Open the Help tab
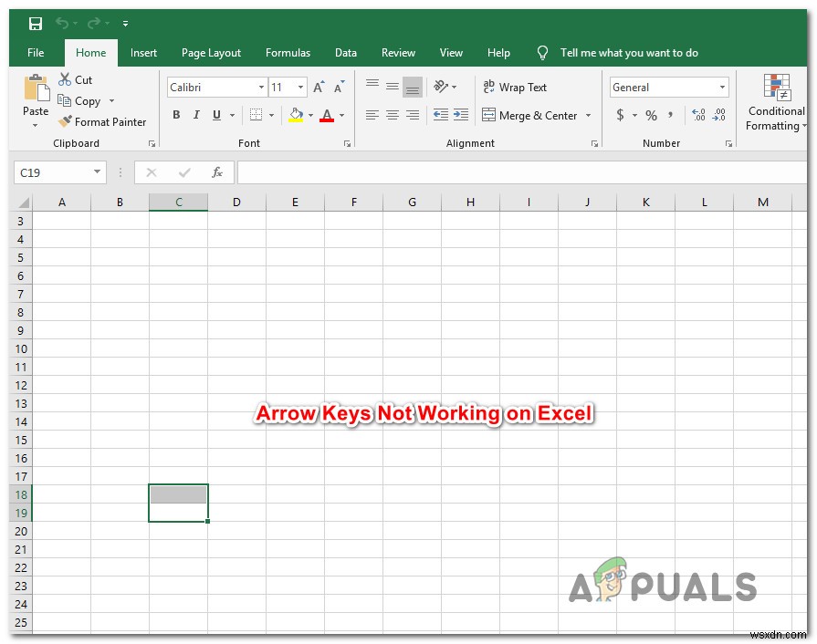The height and width of the screenshot is (644, 817). [x=498, y=53]
